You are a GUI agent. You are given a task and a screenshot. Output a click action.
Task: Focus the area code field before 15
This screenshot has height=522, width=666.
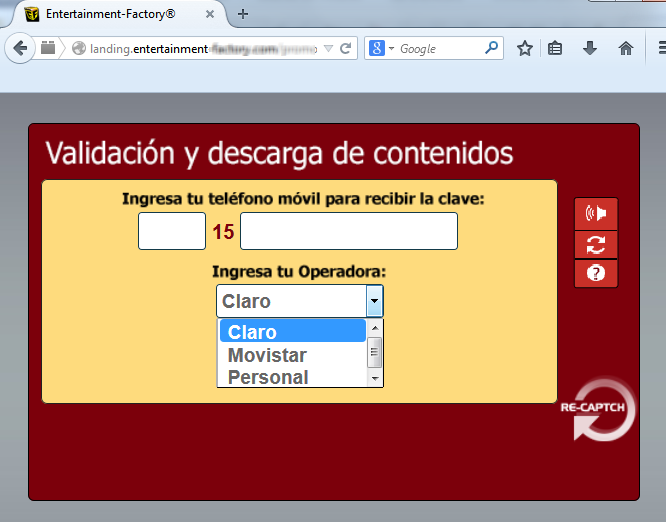171,231
